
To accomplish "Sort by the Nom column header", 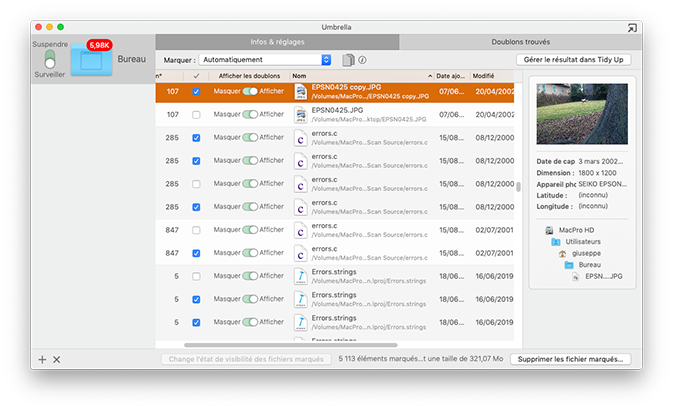I will click(362, 76).
